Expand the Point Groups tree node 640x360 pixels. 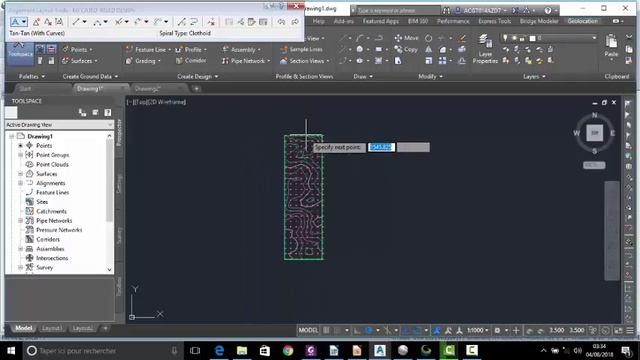pyautogui.click(x=20, y=155)
